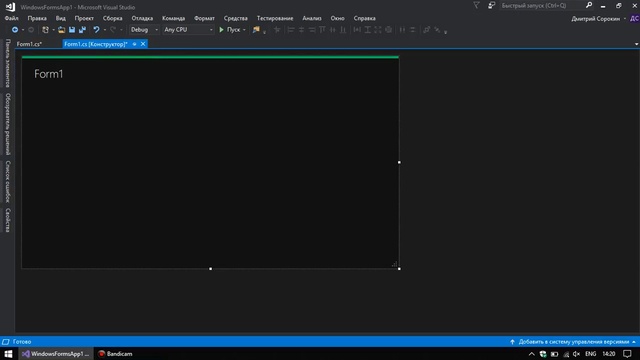Open the Debug configuration dropdown
Image resolution: width=640 pixels, height=360 pixels.
coord(144,30)
